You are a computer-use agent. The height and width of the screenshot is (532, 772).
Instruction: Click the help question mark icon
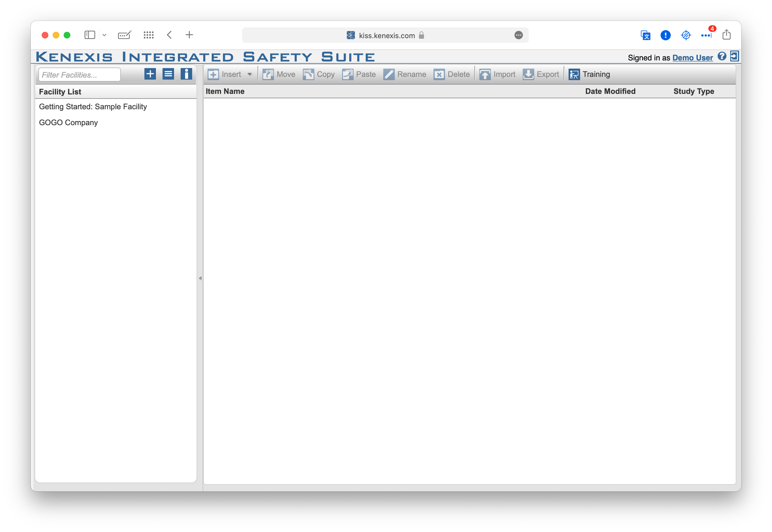pyautogui.click(x=722, y=56)
